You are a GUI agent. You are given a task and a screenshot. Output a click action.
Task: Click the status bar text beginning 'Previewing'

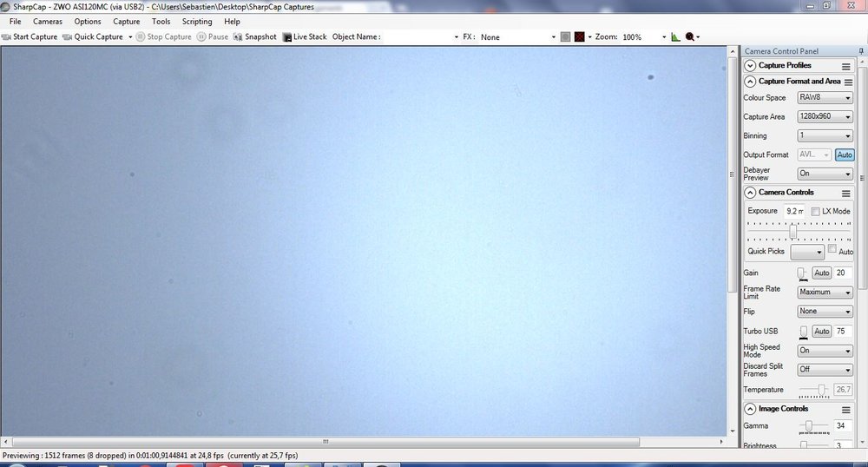[x=150, y=456]
